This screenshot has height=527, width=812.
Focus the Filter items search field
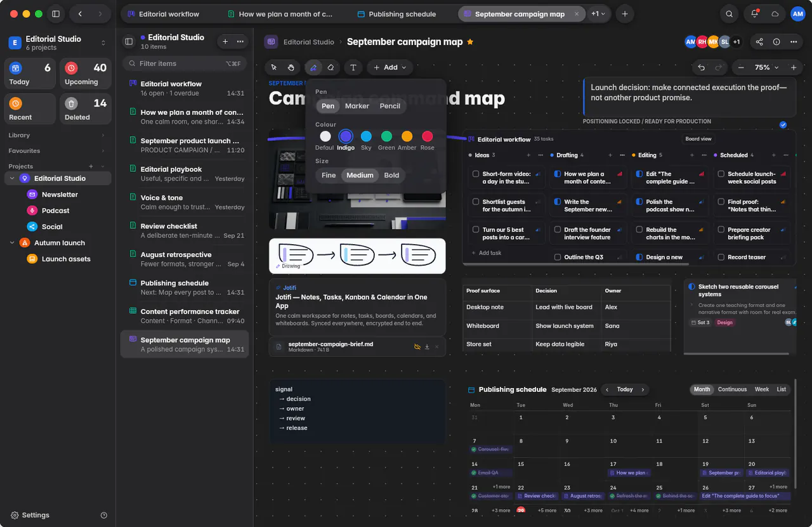pyautogui.click(x=184, y=63)
